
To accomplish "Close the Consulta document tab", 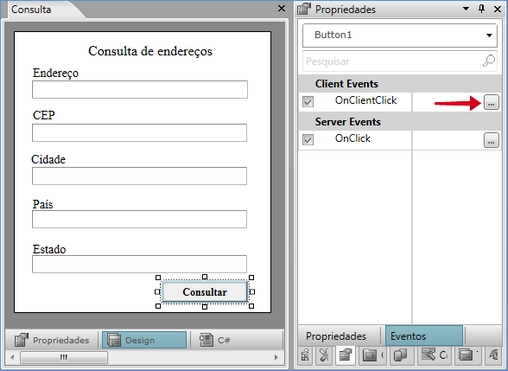I will (281, 8).
